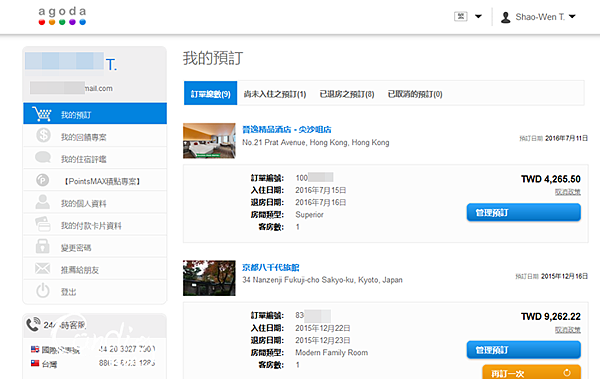Open the Tsim Sha Tsui hotel name link
Screen dimensions: 600x379
click(287, 129)
